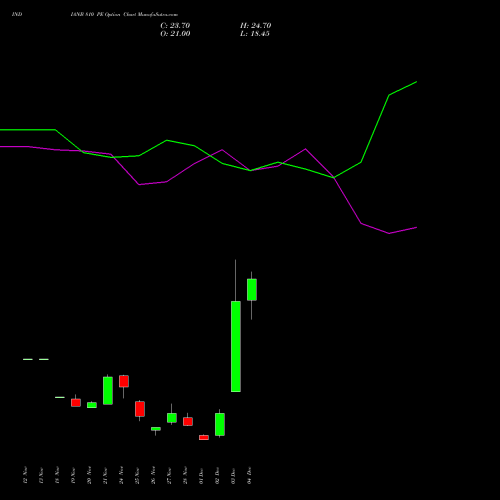Select the 28 Nov date label
Viewport: 500px width, 500px height.
(186, 475)
